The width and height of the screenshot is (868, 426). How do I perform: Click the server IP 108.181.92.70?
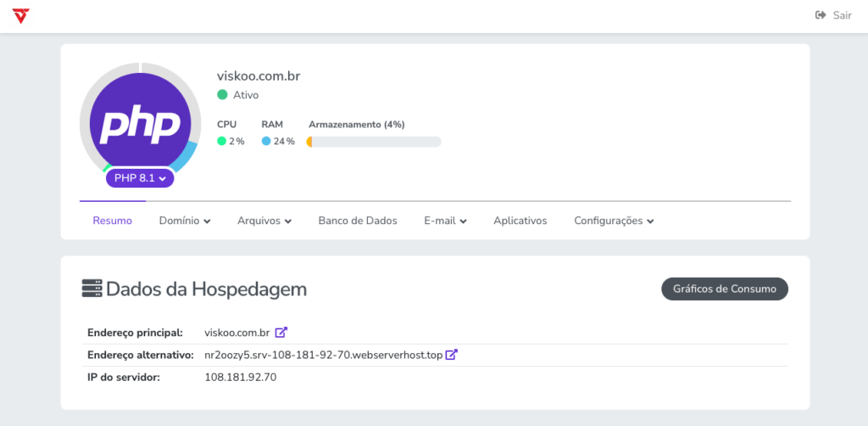(240, 378)
